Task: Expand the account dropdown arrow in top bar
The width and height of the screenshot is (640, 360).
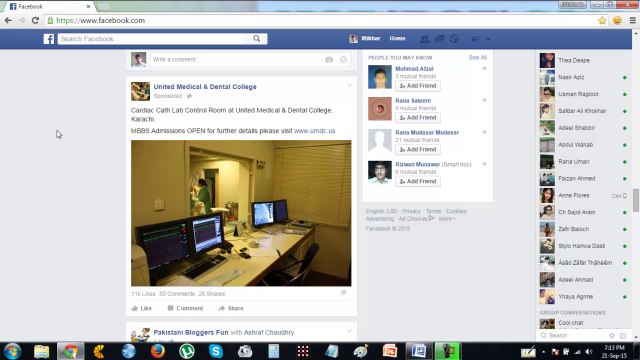Action: (488, 39)
